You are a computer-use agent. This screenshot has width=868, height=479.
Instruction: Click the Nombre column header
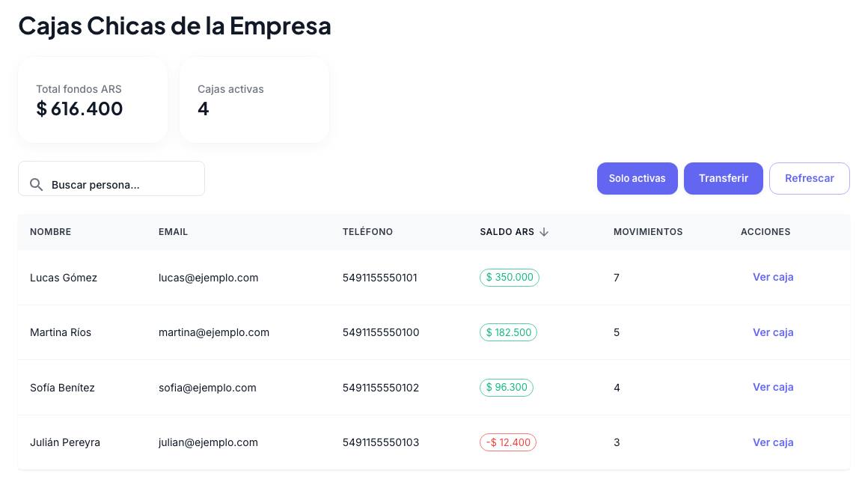[x=50, y=232]
